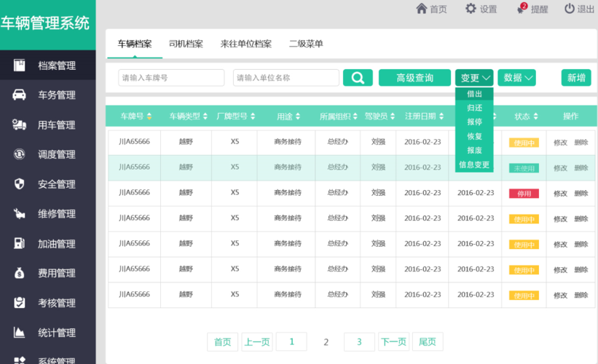Click the power icon for 退出
This screenshot has height=364, width=598.
[x=570, y=9]
